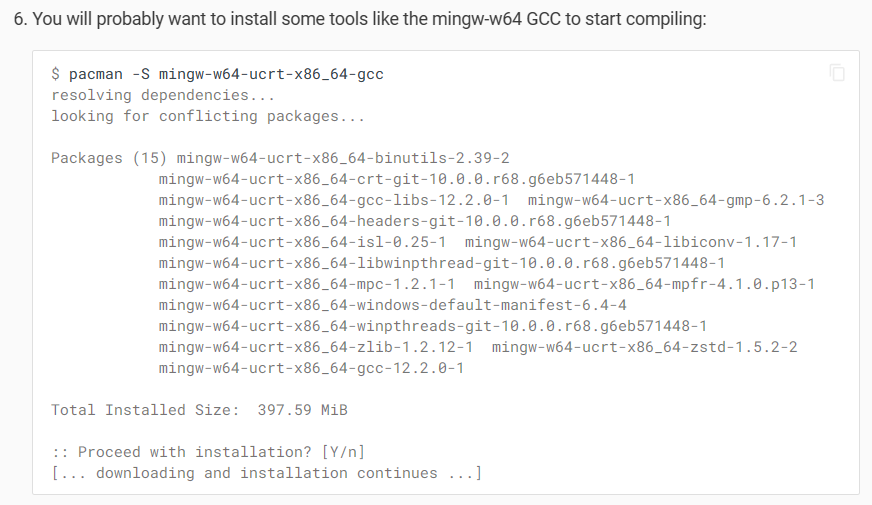
Task: Click the binutils-2.39-2 package name
Action: (x=343, y=158)
